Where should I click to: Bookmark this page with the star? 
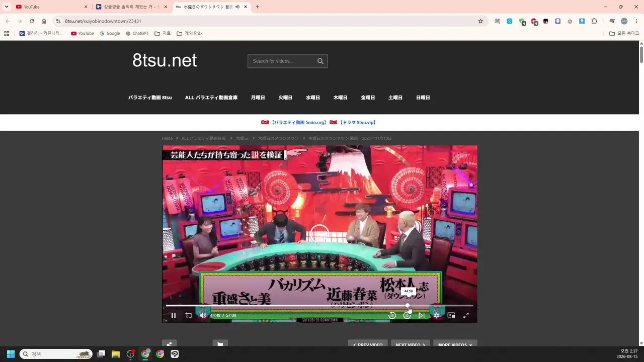tap(480, 21)
